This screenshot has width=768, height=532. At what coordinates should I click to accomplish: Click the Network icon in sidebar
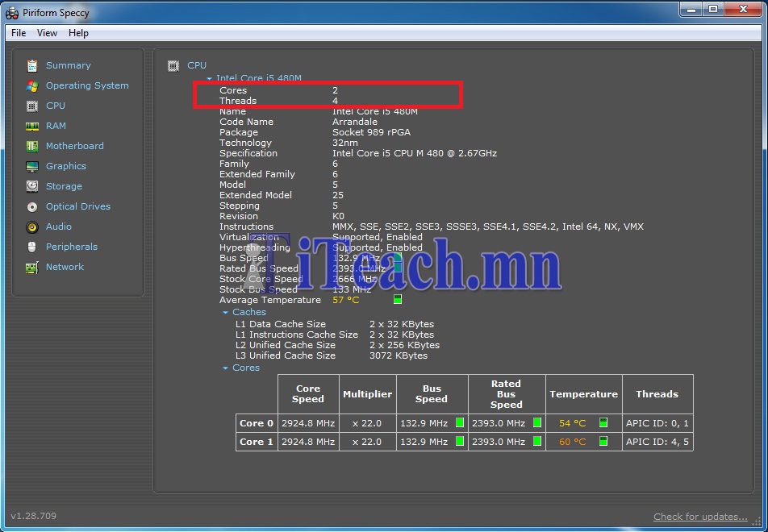(32, 267)
